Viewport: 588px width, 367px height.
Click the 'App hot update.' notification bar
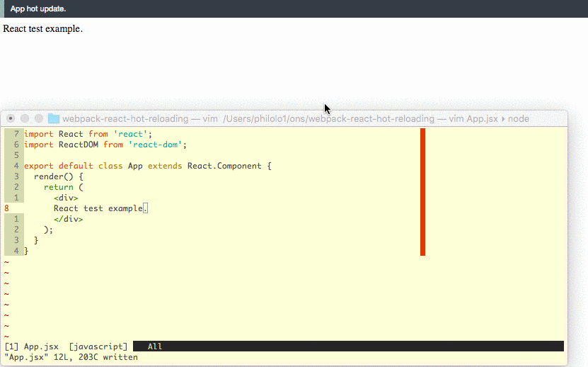pyautogui.click(x=294, y=9)
